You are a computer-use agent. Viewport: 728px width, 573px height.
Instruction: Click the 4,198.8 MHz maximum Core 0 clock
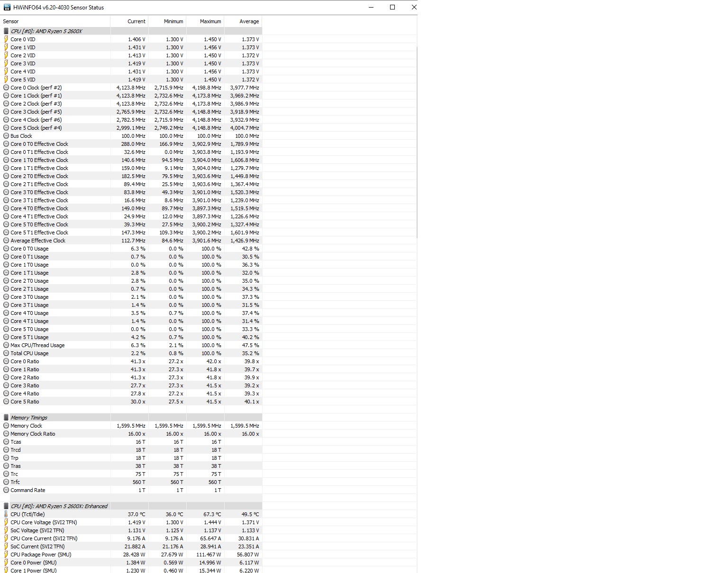207,88
